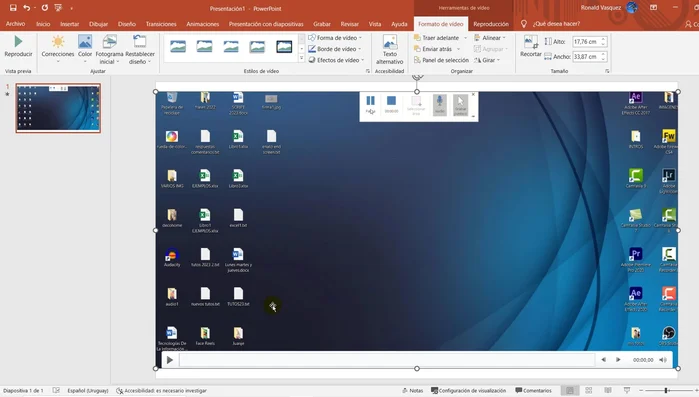This screenshot has width=699, height=397.
Task: Open Fotograma inicial poster frame menu
Action: pos(109,49)
